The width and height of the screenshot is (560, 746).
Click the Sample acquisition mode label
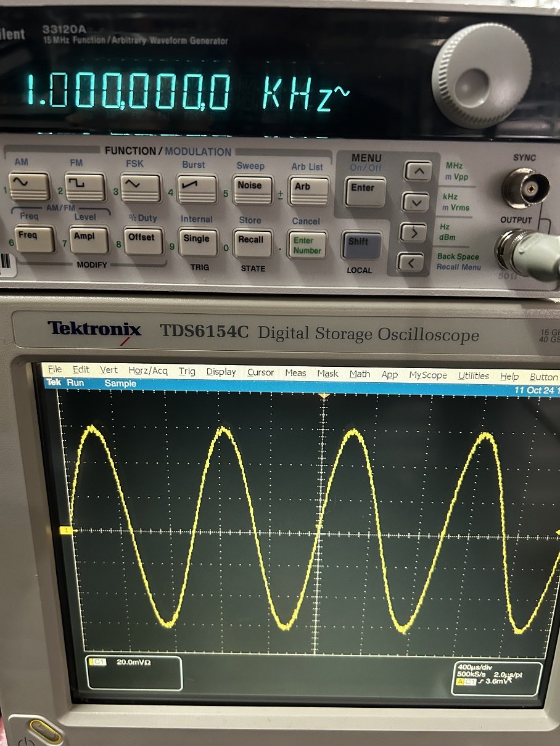point(120,383)
